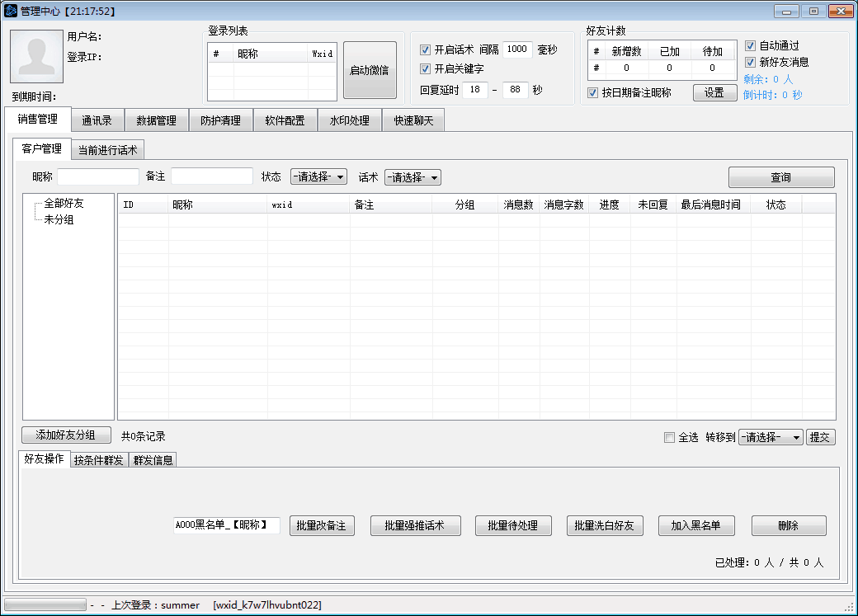This screenshot has width=858, height=616.
Task: Click the 查询 button
Action: click(780, 177)
